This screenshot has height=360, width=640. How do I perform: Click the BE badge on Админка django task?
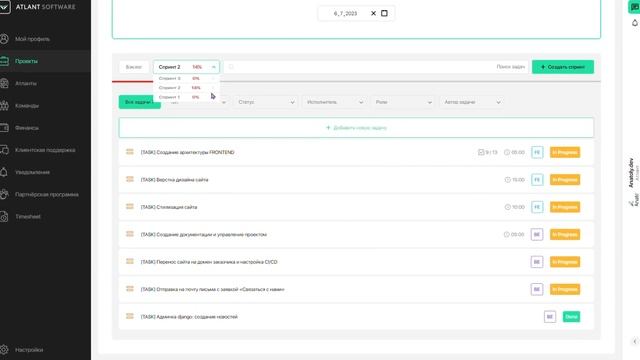[550, 317]
